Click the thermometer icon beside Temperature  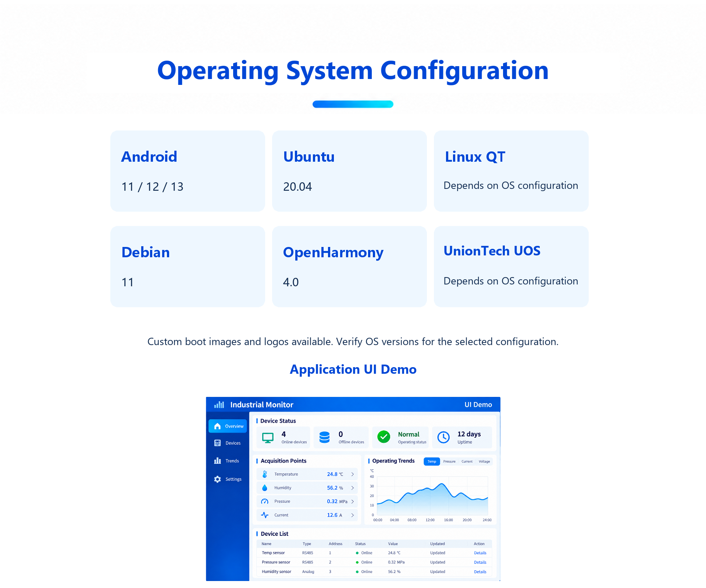point(265,474)
